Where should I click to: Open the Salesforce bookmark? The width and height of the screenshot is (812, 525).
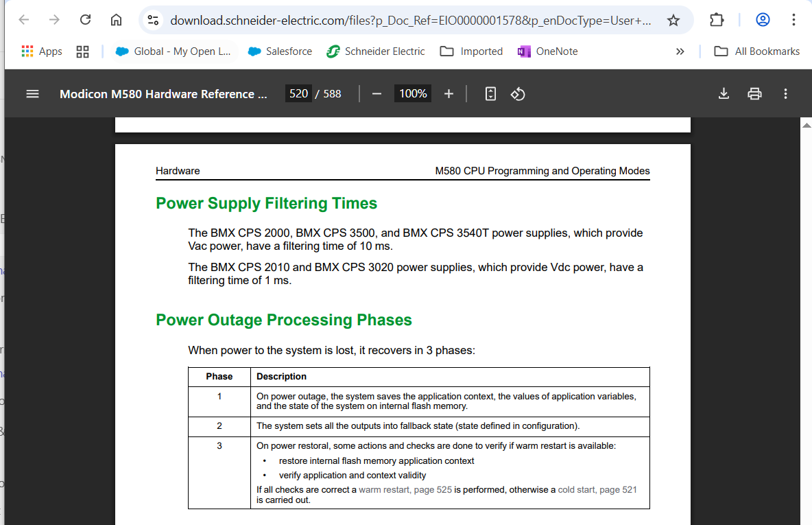[280, 51]
